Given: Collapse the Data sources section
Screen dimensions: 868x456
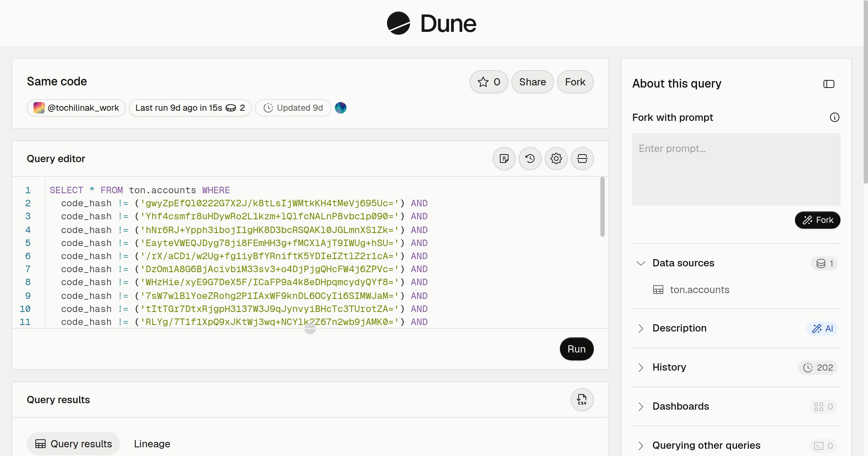Looking at the screenshot, I should (641, 263).
